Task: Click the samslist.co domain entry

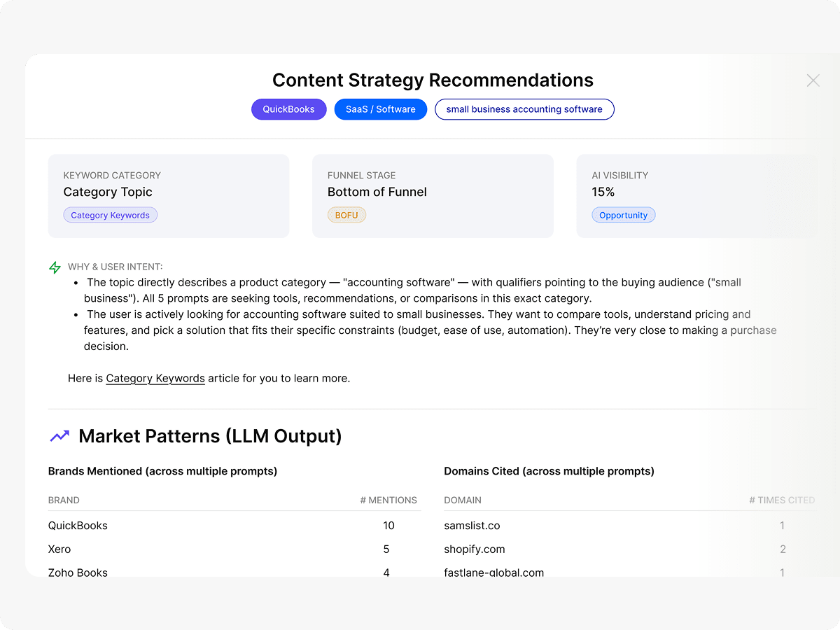Action: (472, 526)
